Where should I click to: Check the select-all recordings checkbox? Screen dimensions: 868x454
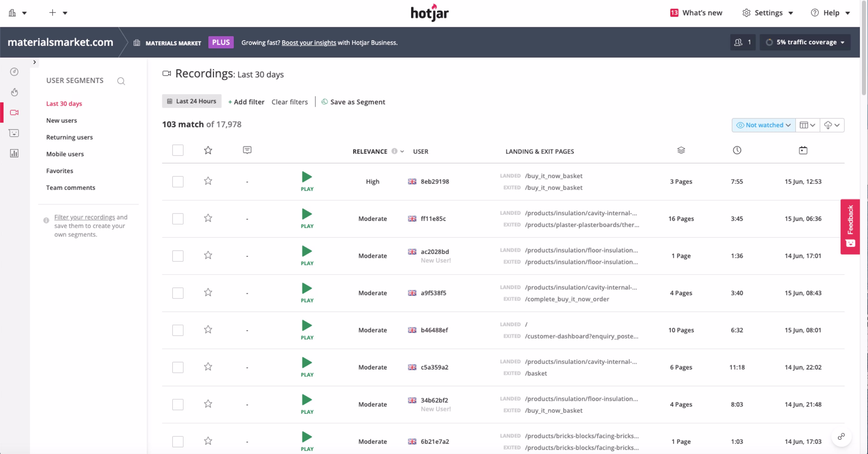point(178,150)
